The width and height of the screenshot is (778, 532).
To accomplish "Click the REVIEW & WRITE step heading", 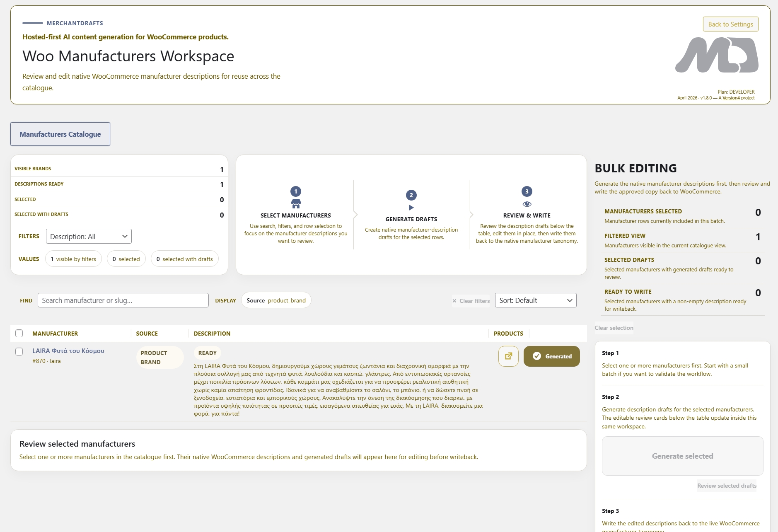I will click(x=527, y=215).
